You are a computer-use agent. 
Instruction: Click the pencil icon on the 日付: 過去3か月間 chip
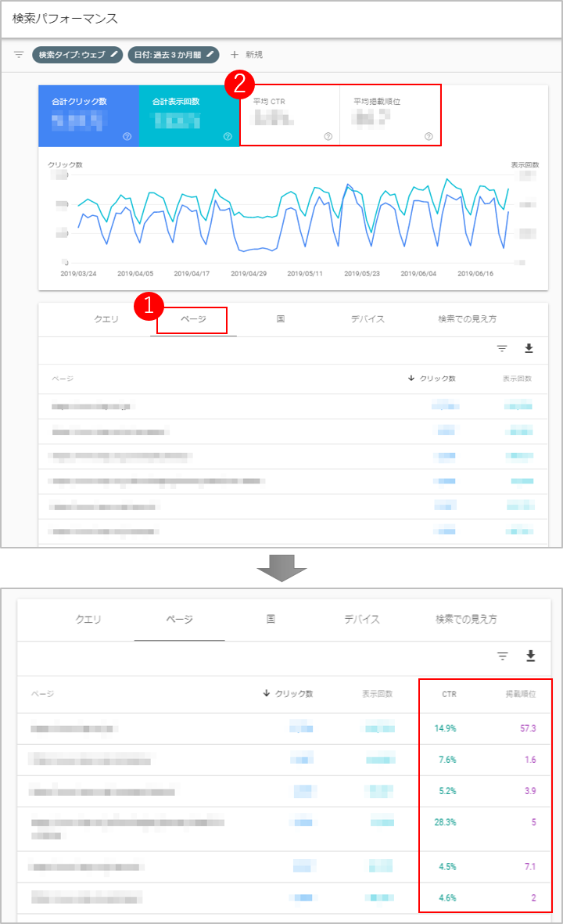210,55
